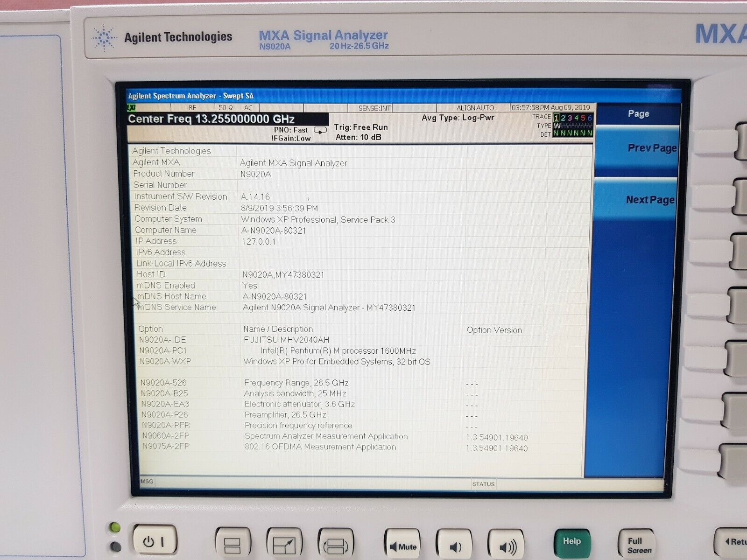Select the Host ID value N9020A,MY47380321
The height and width of the screenshot is (560, 747).
point(283,275)
